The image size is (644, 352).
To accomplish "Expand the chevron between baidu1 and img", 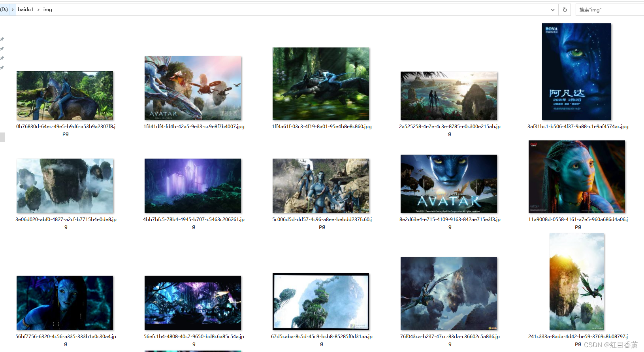I will (38, 9).
